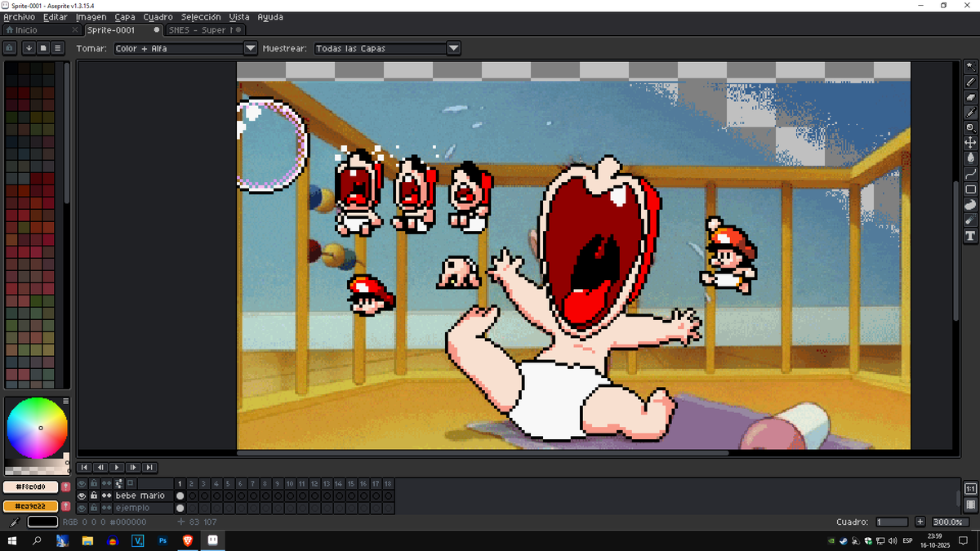980x551 pixels.
Task: Open the Capa menu
Action: coord(125,16)
